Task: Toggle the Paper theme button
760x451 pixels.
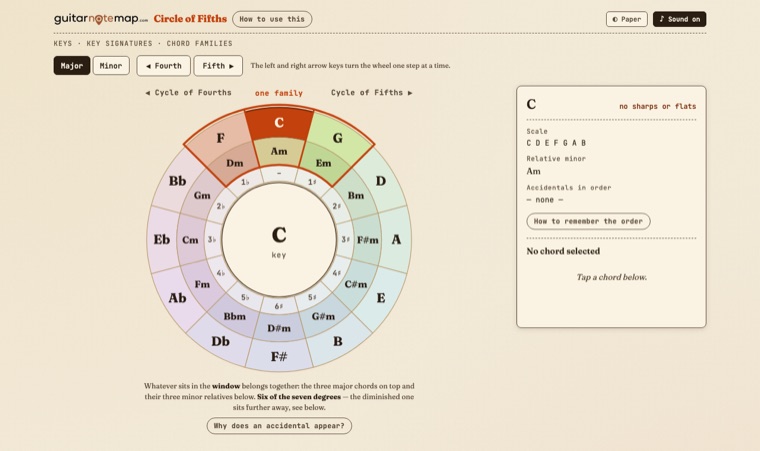Action: (626, 19)
